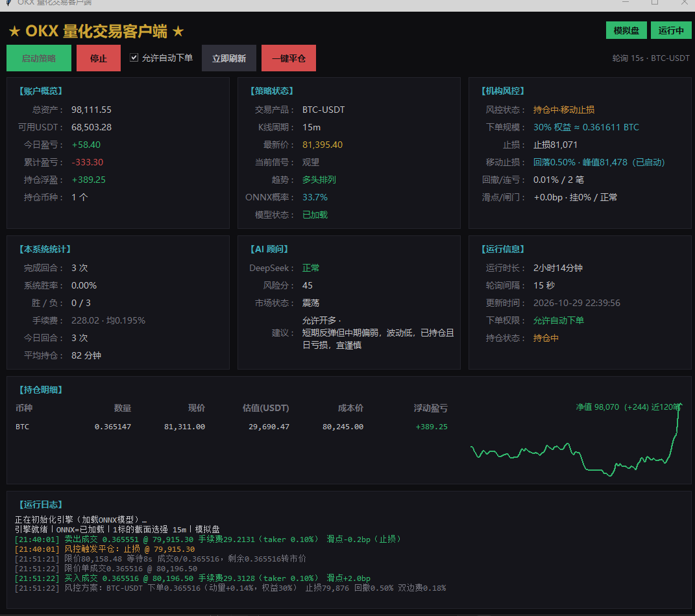
Task: Click risk status 持仓中·移动止损
Action: (564, 110)
